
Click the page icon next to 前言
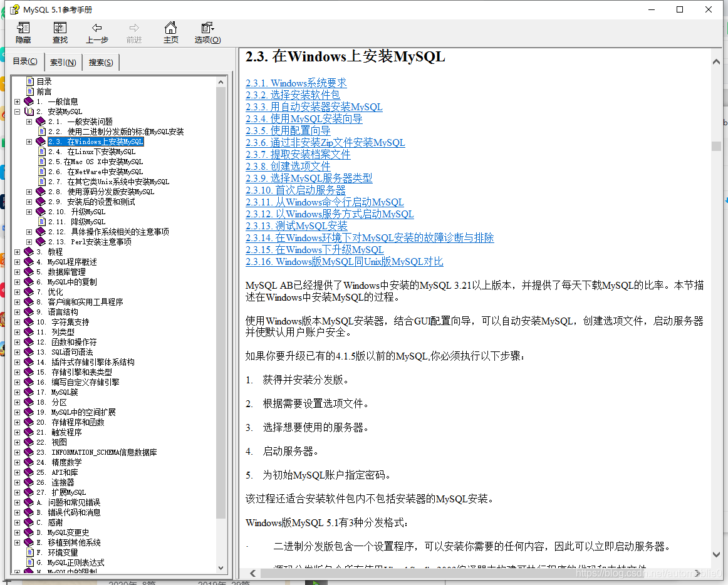click(30, 91)
